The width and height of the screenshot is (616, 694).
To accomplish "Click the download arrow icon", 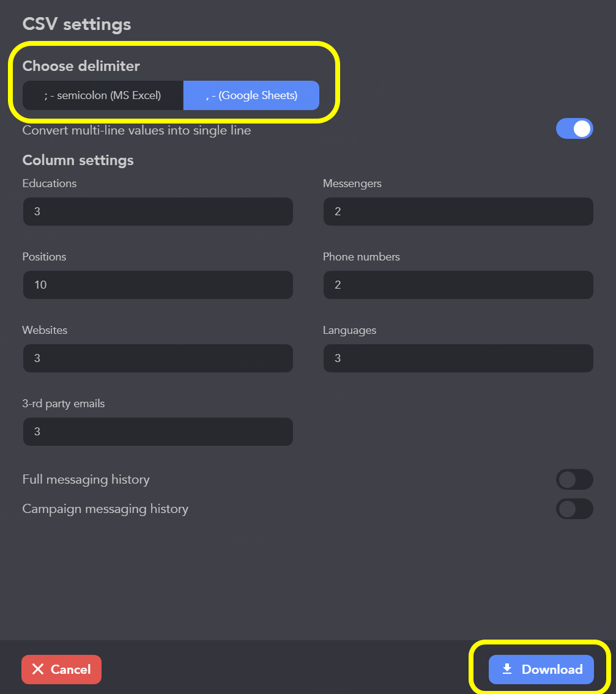I will (507, 669).
